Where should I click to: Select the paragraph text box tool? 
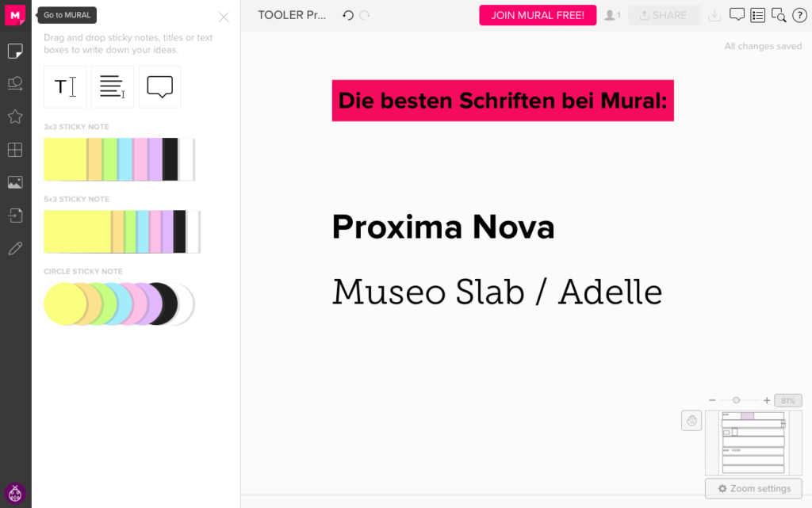click(x=113, y=87)
